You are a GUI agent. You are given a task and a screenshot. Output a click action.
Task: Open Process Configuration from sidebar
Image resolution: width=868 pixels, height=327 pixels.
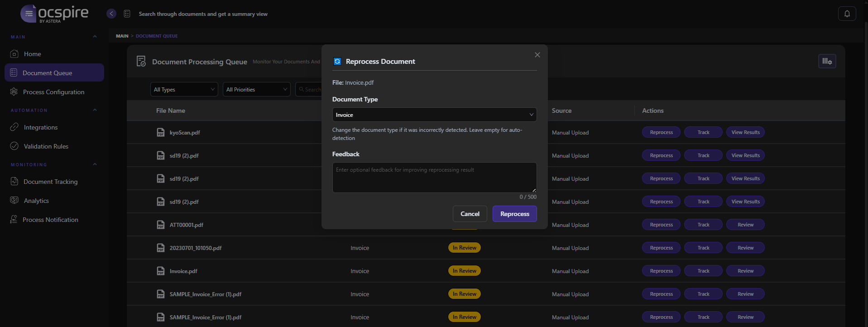[x=53, y=92]
